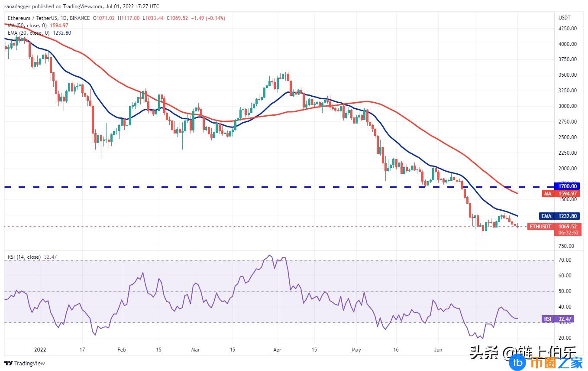Click the 2022 label on the time axis
This screenshot has width=588, height=371.
tap(39, 349)
